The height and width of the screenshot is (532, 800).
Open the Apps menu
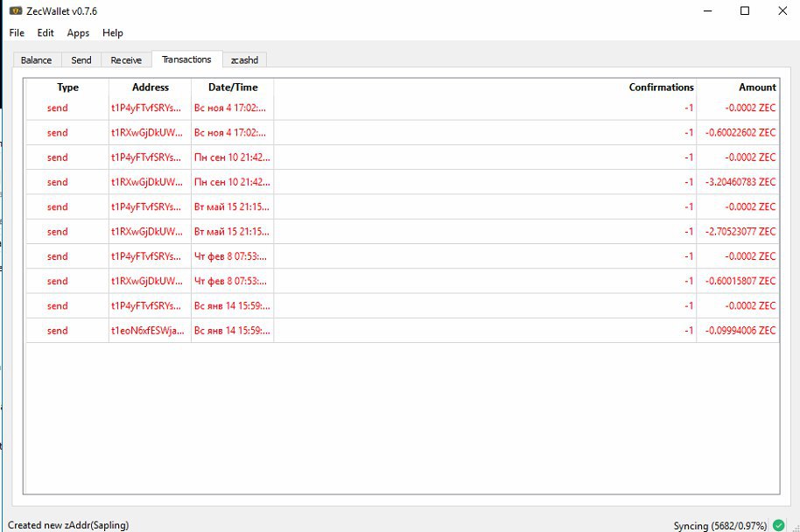[78, 32]
